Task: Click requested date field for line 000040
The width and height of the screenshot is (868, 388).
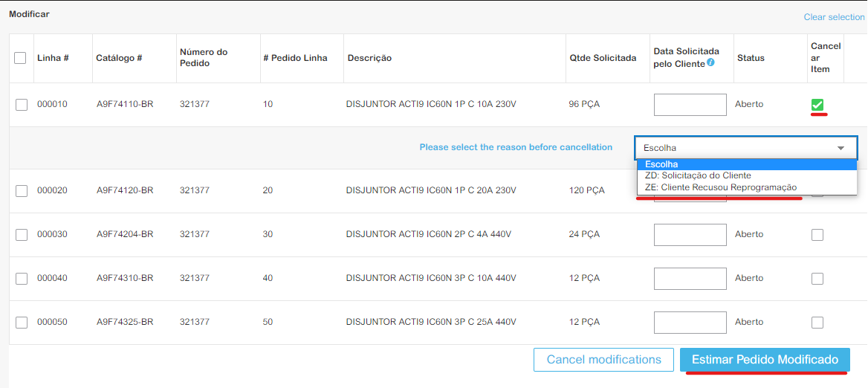Action: (x=690, y=279)
